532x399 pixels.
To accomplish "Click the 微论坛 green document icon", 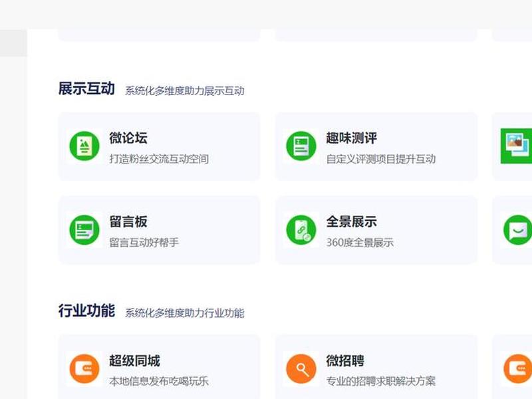I will click(84, 146).
